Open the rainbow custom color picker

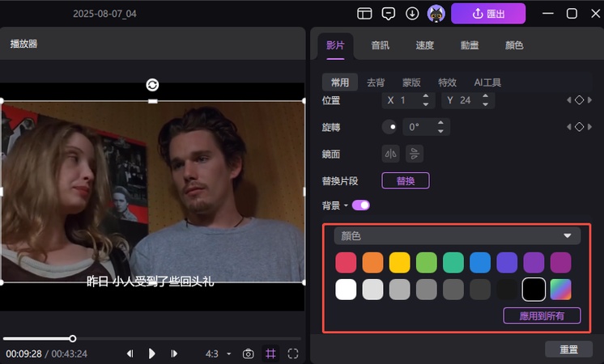point(560,290)
